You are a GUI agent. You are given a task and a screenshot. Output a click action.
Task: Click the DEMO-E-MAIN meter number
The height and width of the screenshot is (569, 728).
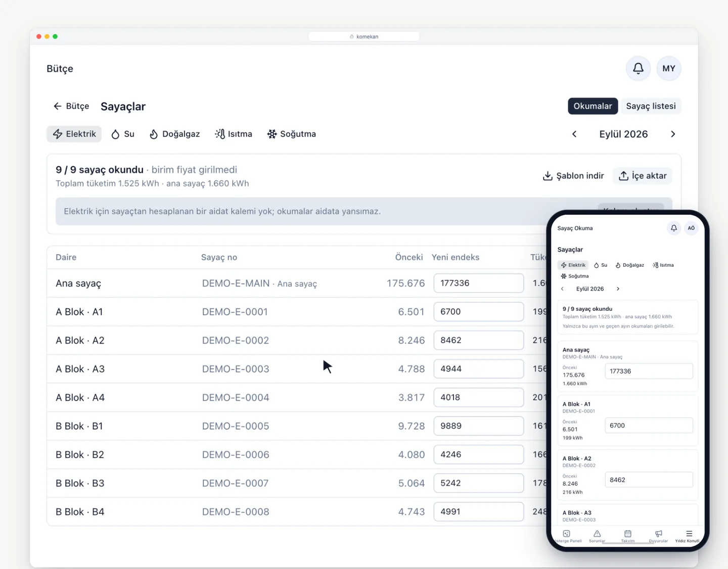[x=236, y=283]
